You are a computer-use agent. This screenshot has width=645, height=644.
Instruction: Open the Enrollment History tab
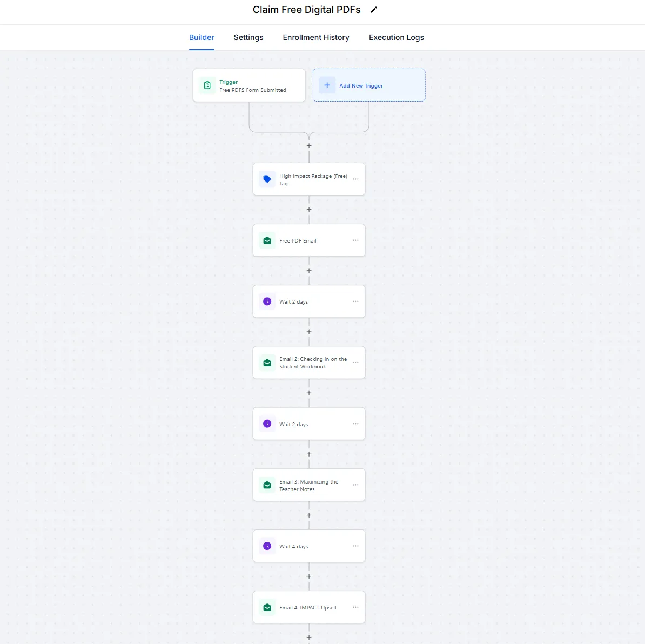[x=316, y=37]
